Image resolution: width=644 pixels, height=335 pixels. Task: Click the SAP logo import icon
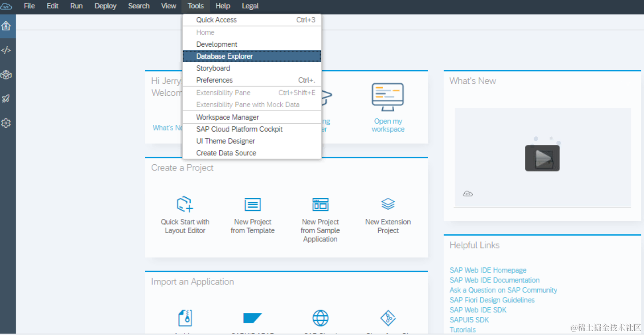tap(252, 318)
